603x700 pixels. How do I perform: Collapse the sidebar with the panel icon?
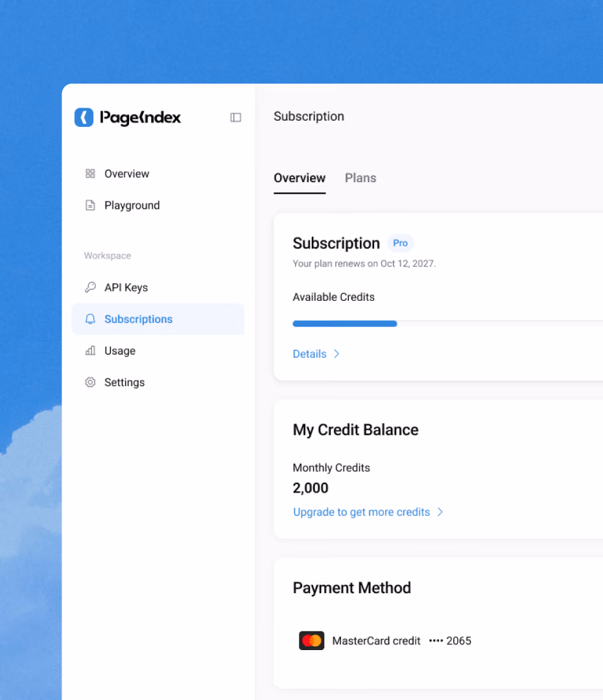[x=235, y=117]
